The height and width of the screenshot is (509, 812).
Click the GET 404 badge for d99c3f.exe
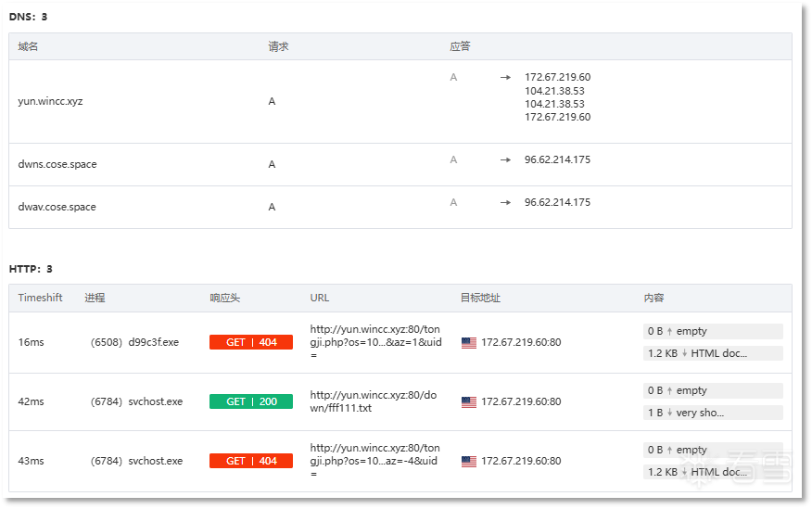(250, 342)
